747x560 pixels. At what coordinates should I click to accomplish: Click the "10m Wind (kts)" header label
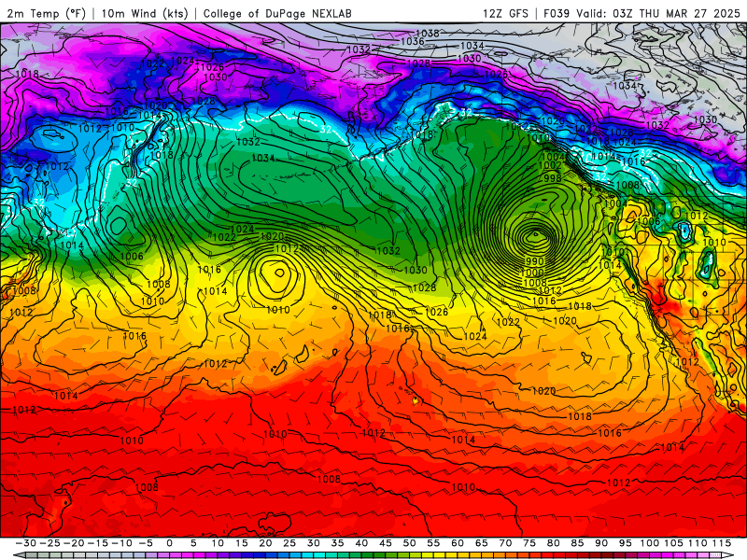(145, 13)
